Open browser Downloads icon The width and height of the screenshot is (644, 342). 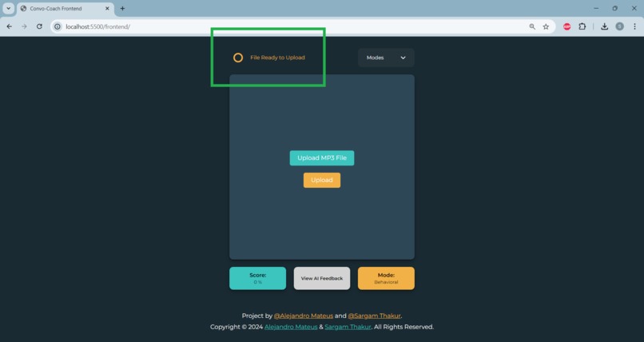[x=604, y=26]
